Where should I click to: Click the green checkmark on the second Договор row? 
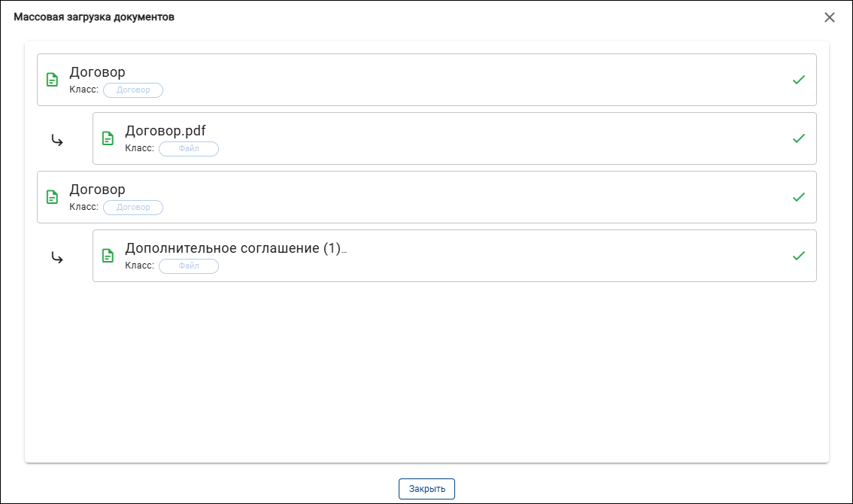click(799, 197)
